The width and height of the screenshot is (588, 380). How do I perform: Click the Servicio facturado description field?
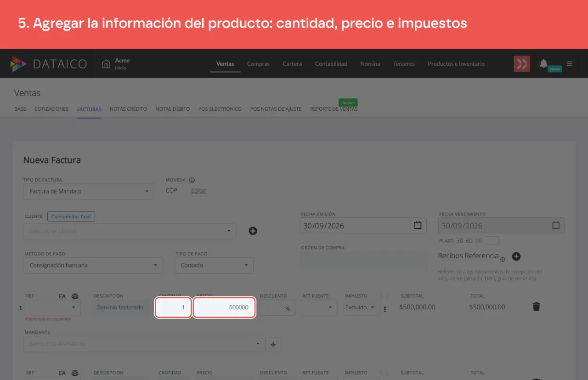(x=121, y=307)
